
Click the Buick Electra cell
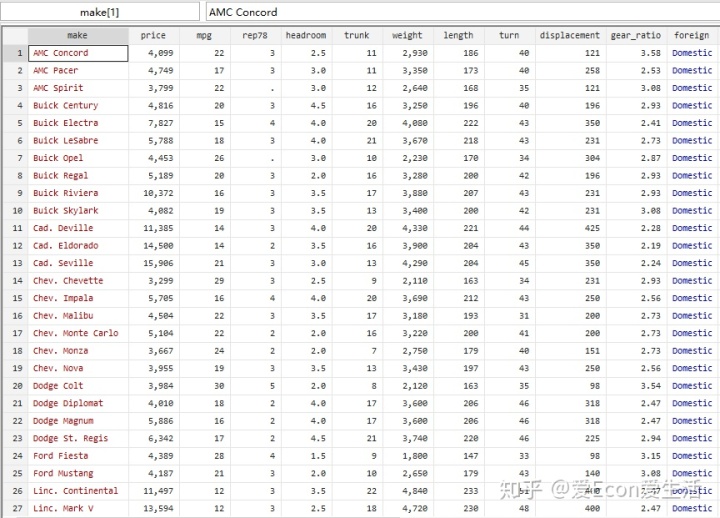tap(78, 123)
